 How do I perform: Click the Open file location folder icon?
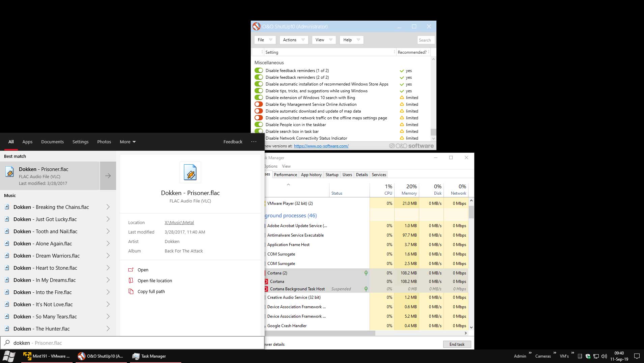point(131,281)
